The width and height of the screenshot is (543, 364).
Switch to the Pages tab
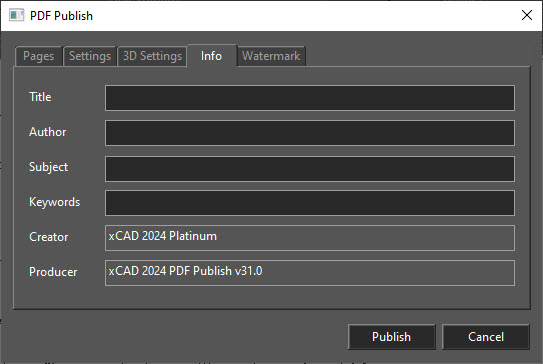pyautogui.click(x=38, y=56)
